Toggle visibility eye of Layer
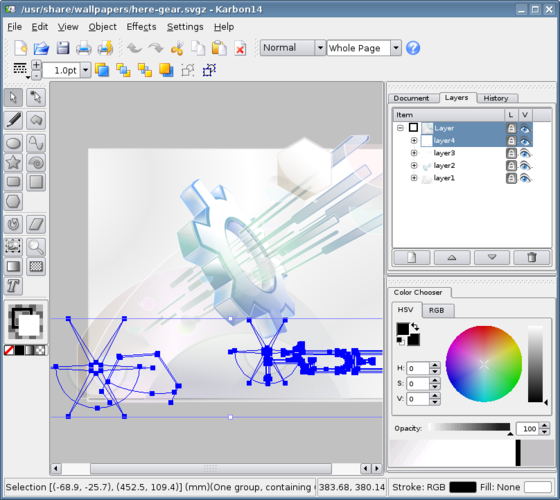The width and height of the screenshot is (560, 500). 525,128
